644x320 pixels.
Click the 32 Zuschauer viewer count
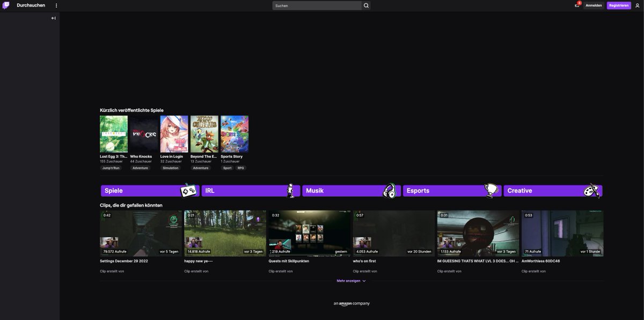pyautogui.click(x=171, y=162)
